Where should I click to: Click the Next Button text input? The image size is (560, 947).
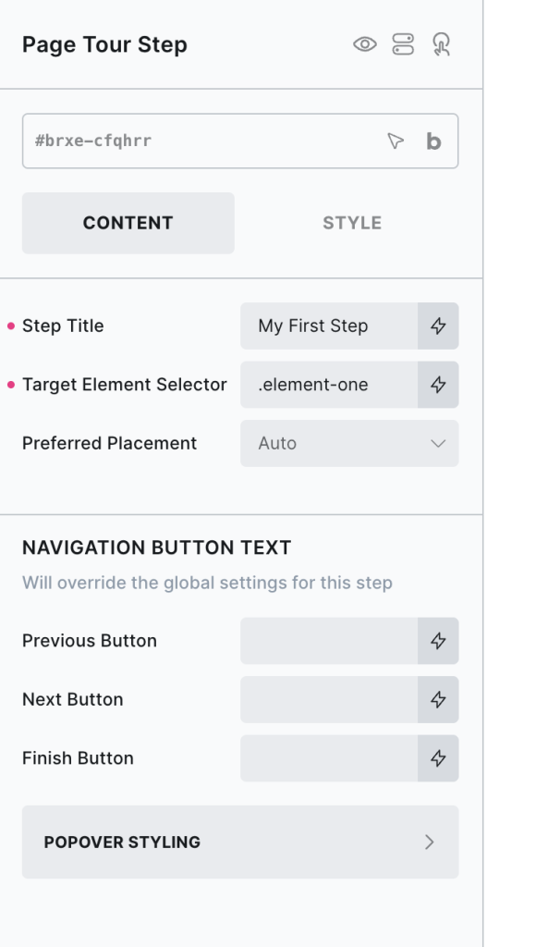click(x=329, y=700)
